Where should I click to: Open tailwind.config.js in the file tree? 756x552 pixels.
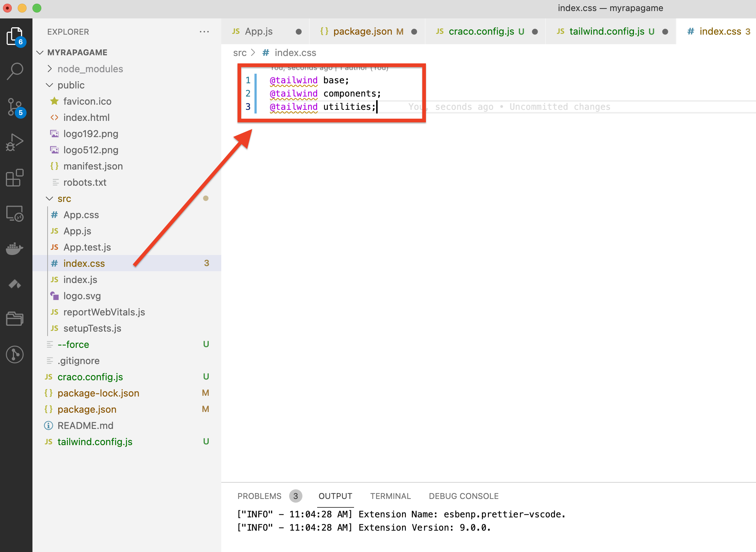tap(95, 442)
